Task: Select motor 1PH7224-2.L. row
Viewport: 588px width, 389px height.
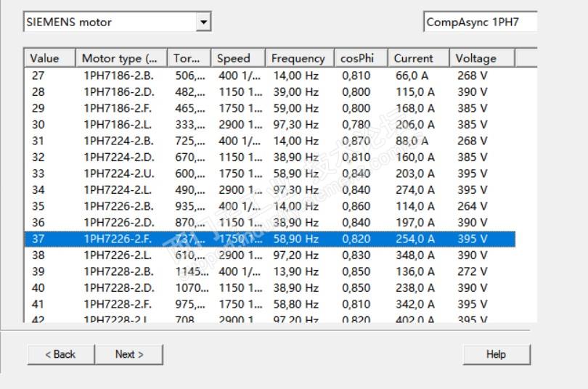Action: tap(270, 190)
